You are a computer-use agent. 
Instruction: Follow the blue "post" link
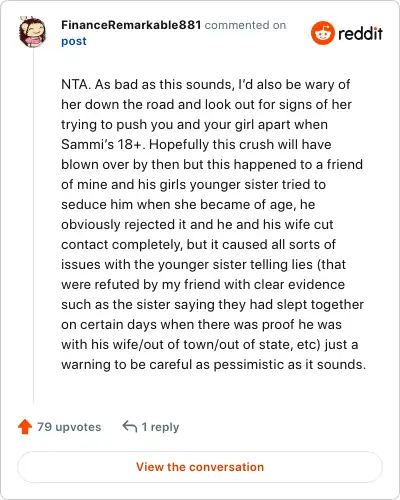(74, 41)
